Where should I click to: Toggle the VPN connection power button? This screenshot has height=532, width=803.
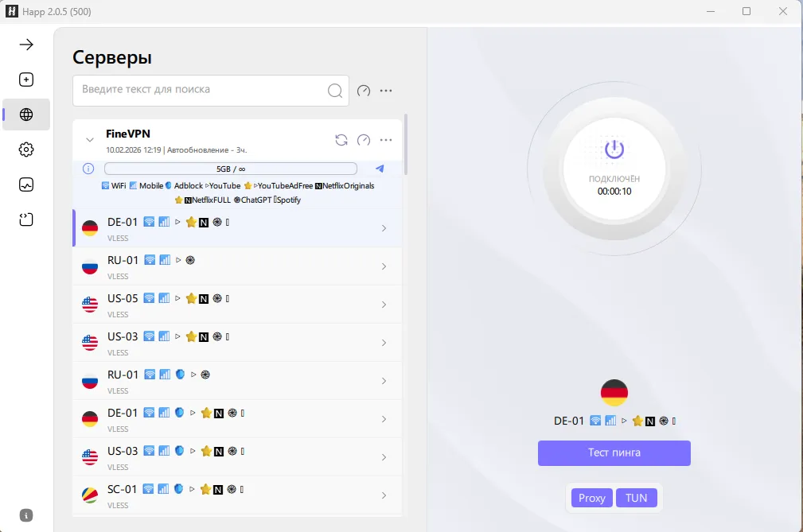point(614,149)
